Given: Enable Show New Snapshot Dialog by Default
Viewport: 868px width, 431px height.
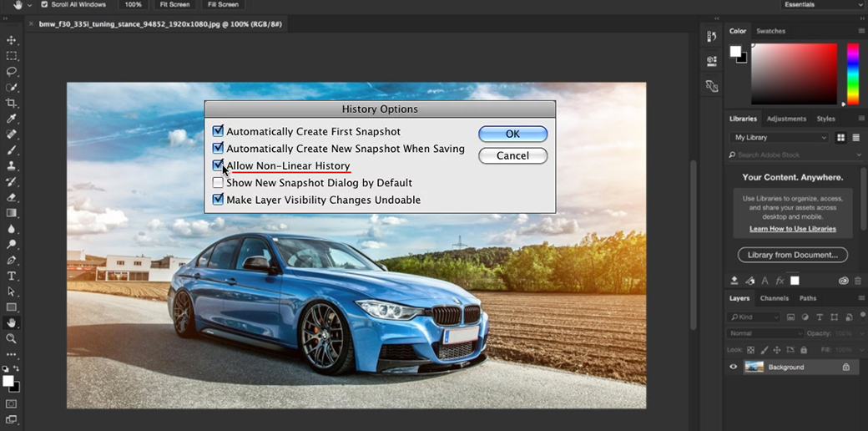Looking at the screenshot, I should pyautogui.click(x=218, y=183).
